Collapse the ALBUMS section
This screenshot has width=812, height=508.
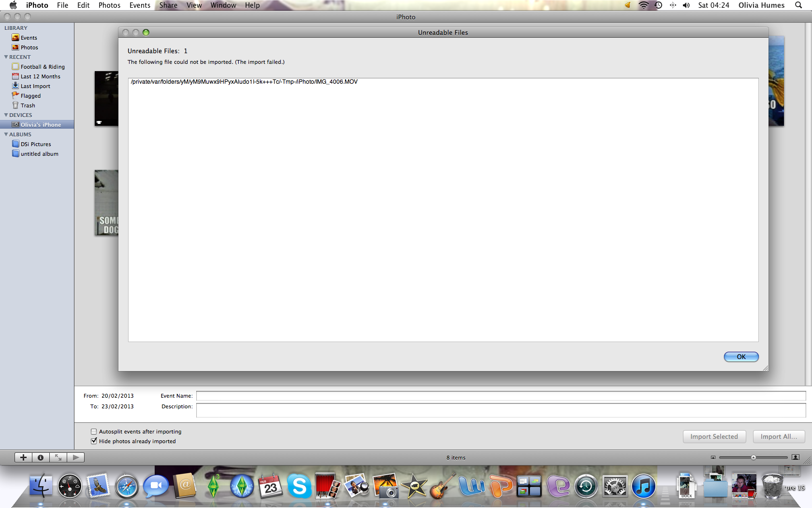(6, 134)
